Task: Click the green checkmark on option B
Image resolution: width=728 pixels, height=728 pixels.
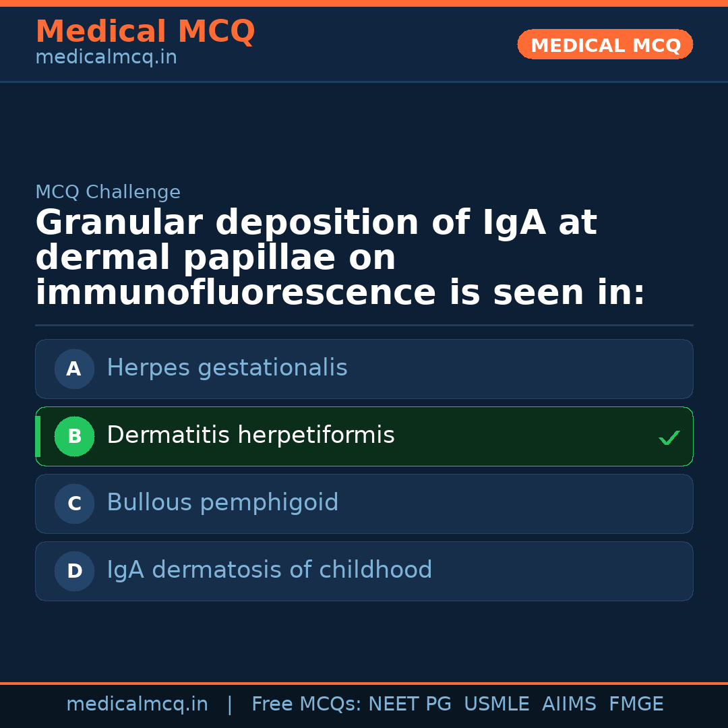Action: [x=669, y=438]
